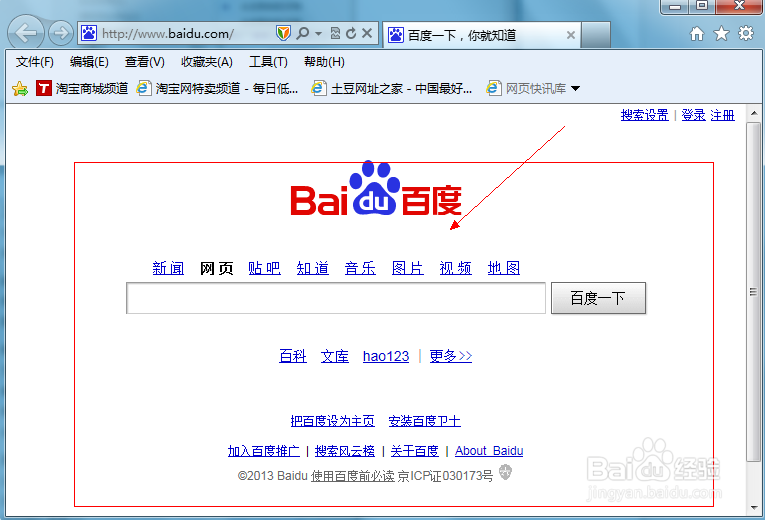Screen dimensions: 765x520
Task: Open the search dropdown arrow in address bar
Action: tap(319, 34)
